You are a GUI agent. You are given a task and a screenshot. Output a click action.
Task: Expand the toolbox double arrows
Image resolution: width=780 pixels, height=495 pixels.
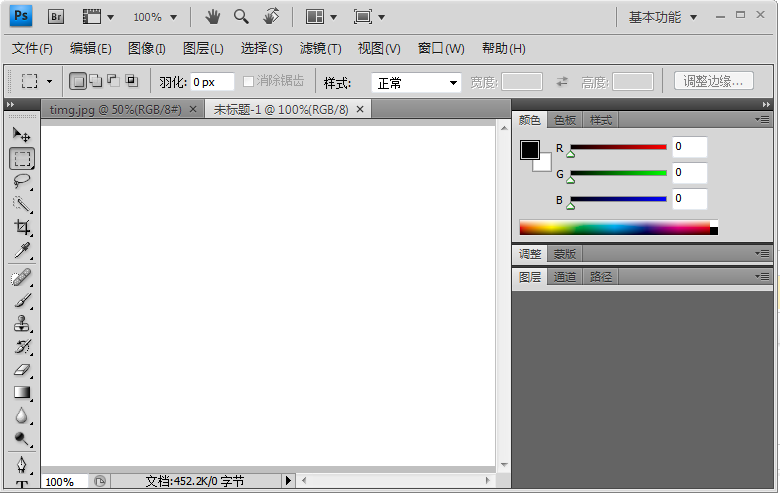point(10,104)
